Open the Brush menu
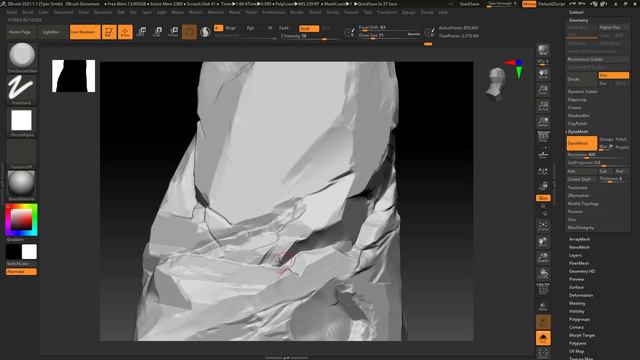 click(28, 12)
